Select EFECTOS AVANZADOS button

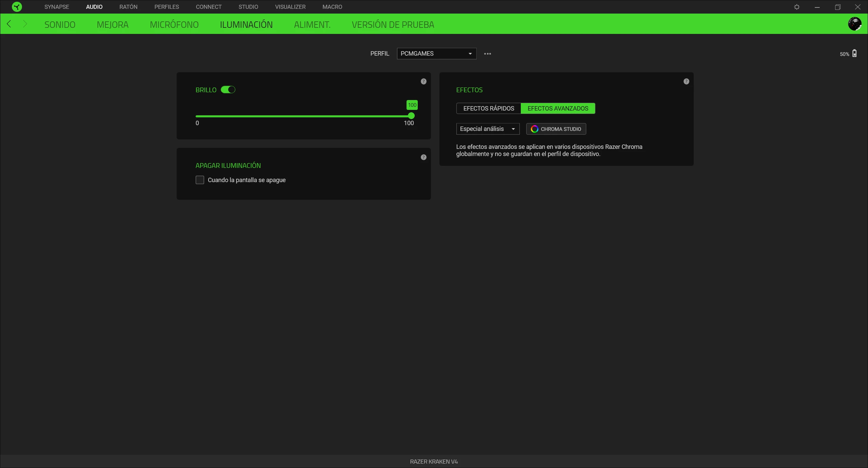tap(558, 109)
